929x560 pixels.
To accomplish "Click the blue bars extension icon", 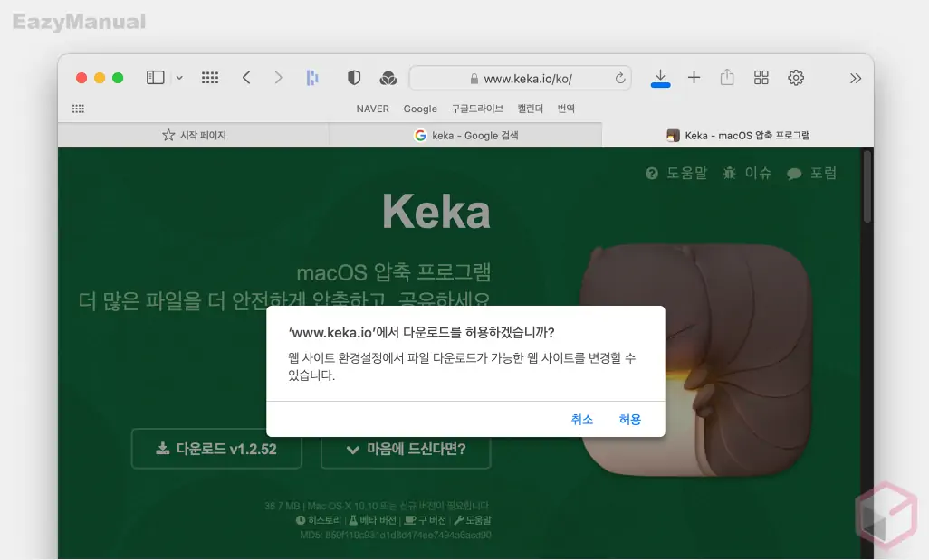I will pyautogui.click(x=312, y=78).
